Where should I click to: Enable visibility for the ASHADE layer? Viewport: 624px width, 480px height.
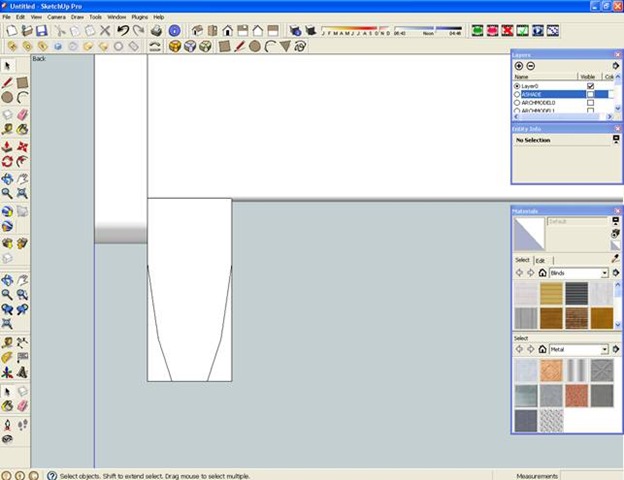point(590,94)
